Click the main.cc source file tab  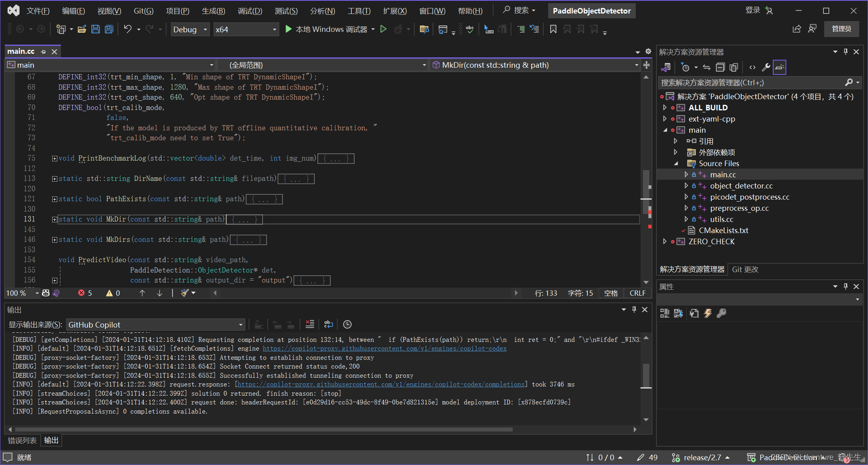pyautogui.click(x=21, y=51)
